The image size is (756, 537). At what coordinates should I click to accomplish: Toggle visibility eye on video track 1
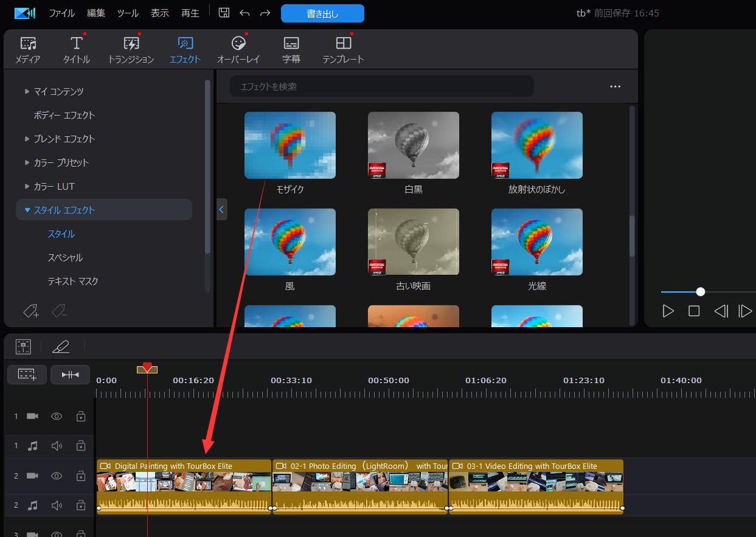[x=57, y=417]
